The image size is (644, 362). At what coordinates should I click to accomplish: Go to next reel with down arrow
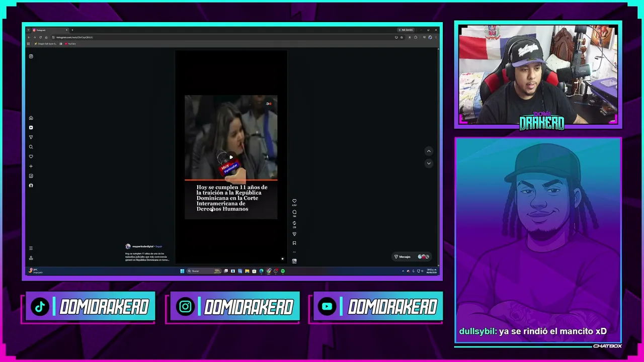pos(429,163)
